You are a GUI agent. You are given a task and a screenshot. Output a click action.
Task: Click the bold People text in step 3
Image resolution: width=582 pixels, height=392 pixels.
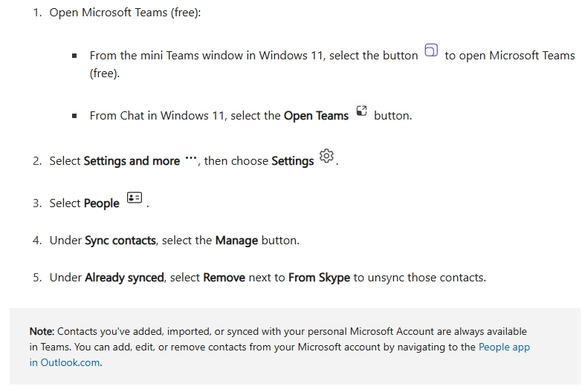click(x=101, y=203)
